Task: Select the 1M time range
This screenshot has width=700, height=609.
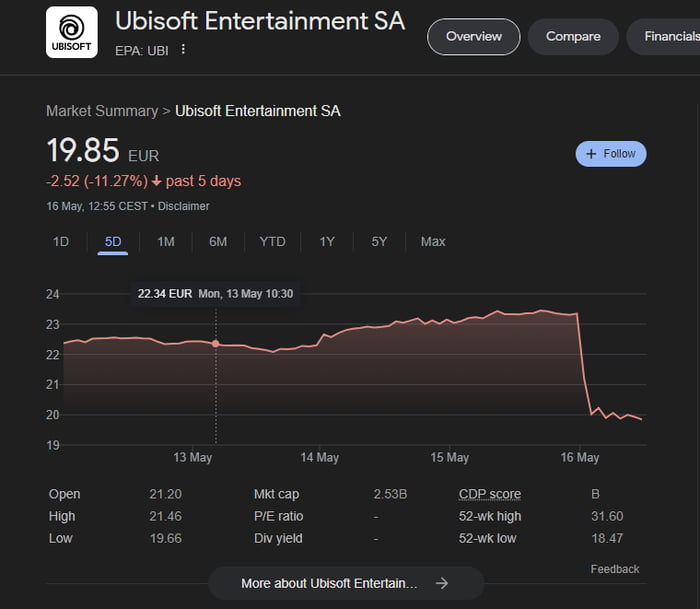Action: (x=166, y=242)
